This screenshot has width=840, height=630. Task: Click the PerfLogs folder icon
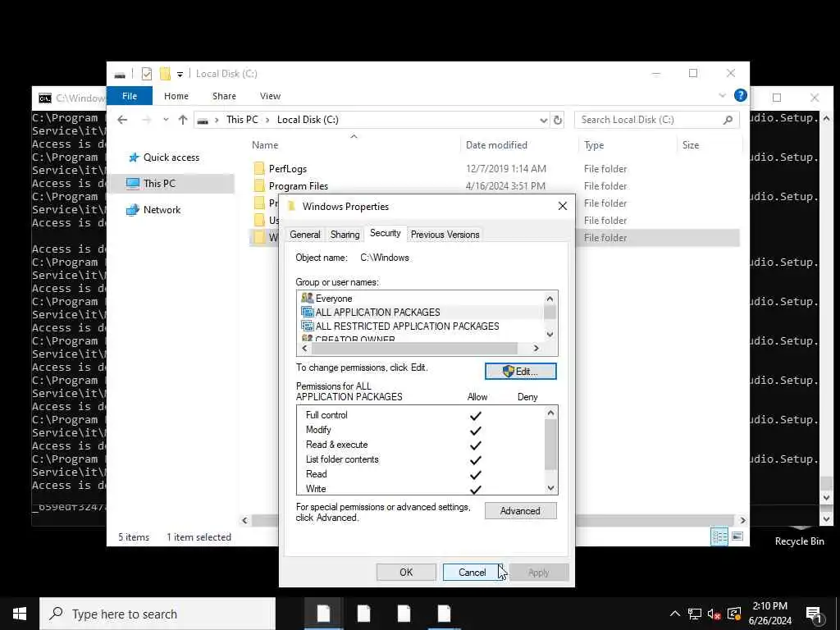point(259,169)
